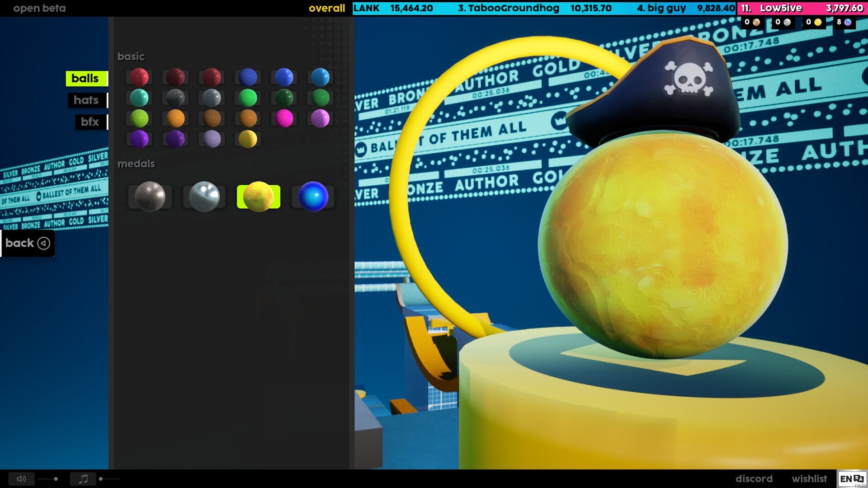Switch to the balls tab
Viewport: 868px width, 488px height.
click(85, 78)
